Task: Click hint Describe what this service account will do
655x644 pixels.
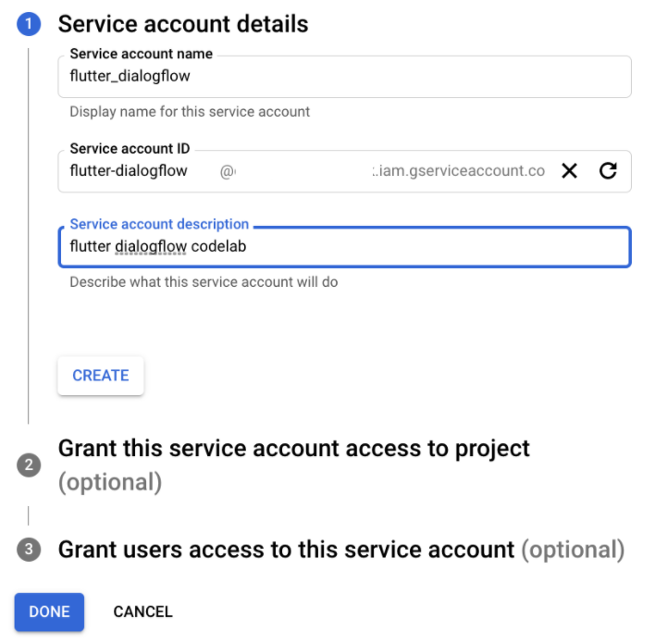Action: tap(204, 281)
